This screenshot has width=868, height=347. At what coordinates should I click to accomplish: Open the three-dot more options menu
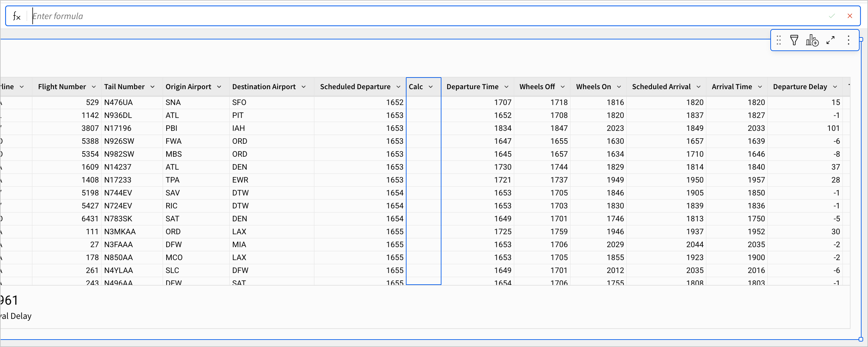(848, 40)
